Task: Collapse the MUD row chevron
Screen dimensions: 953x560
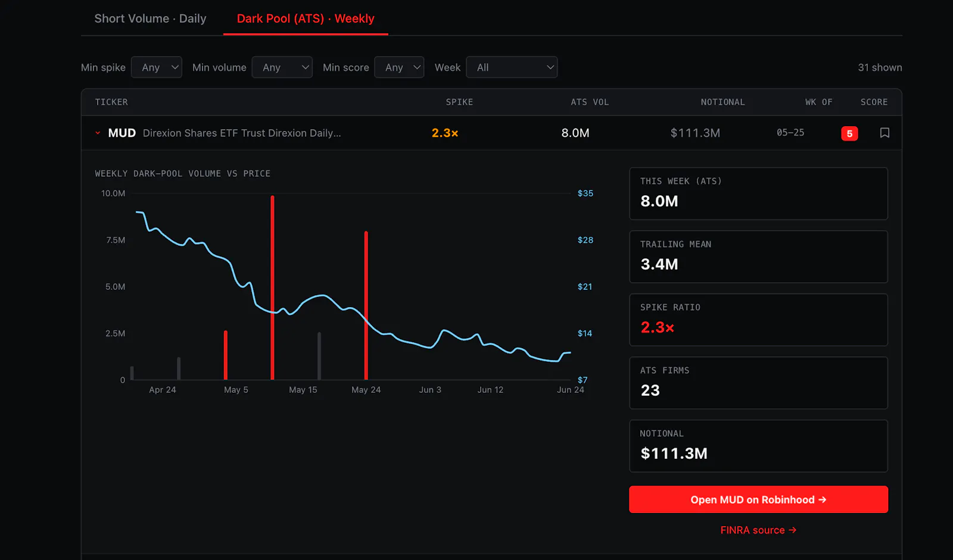Action: [x=98, y=133]
